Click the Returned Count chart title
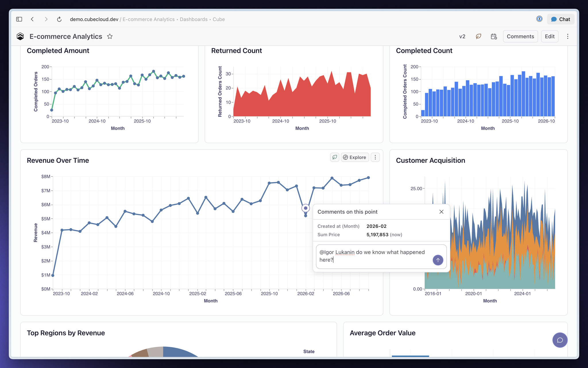Viewport: 588px width, 368px height. (x=237, y=51)
